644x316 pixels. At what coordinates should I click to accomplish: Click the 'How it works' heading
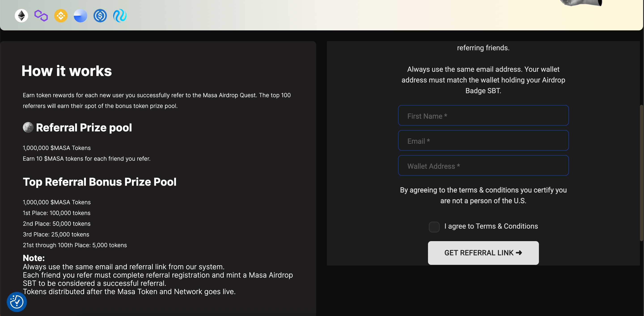pos(66,71)
